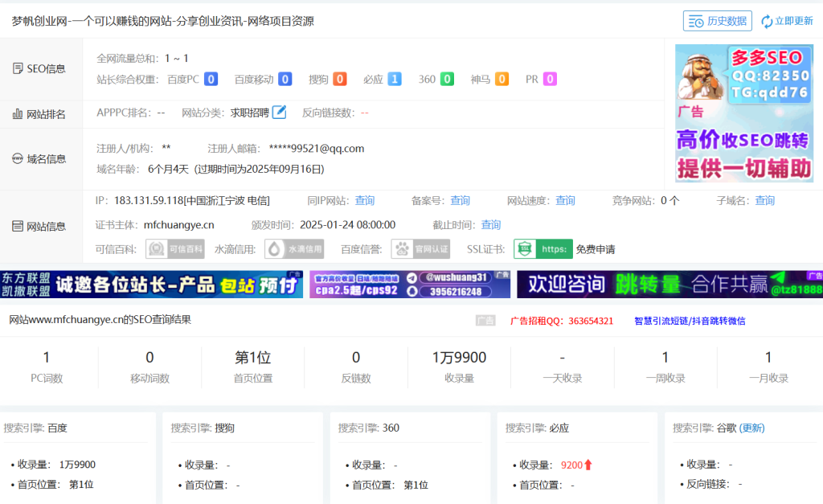Click the 搜狗 orange weight badge
The width and height of the screenshot is (823, 504).
pos(340,80)
